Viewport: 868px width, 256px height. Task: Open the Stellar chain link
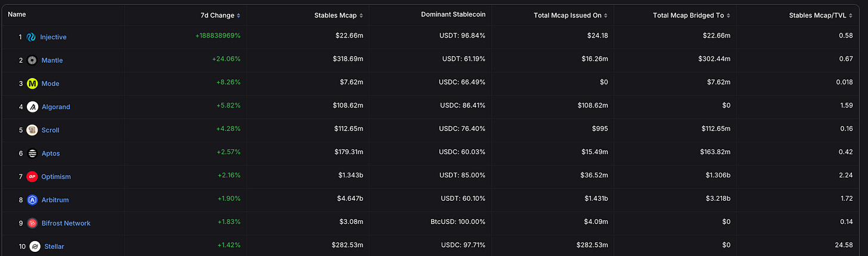[54, 246]
